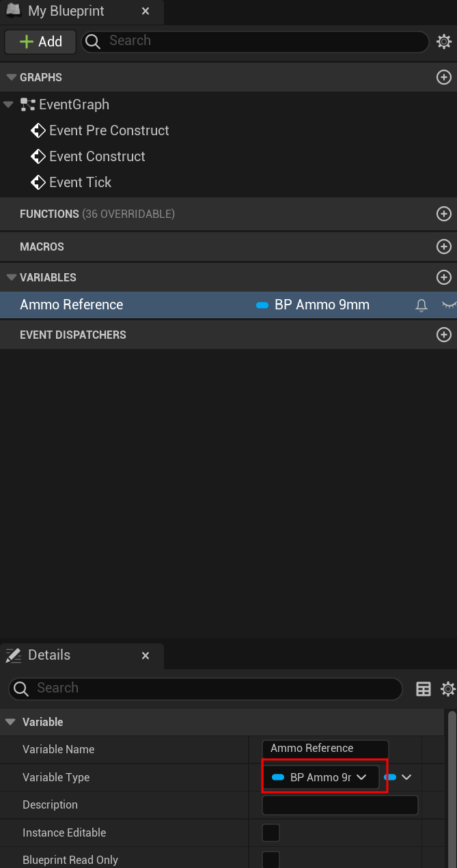Enable the Instance Editable checkbox
Screen dimensions: 457x868
[x=271, y=832]
